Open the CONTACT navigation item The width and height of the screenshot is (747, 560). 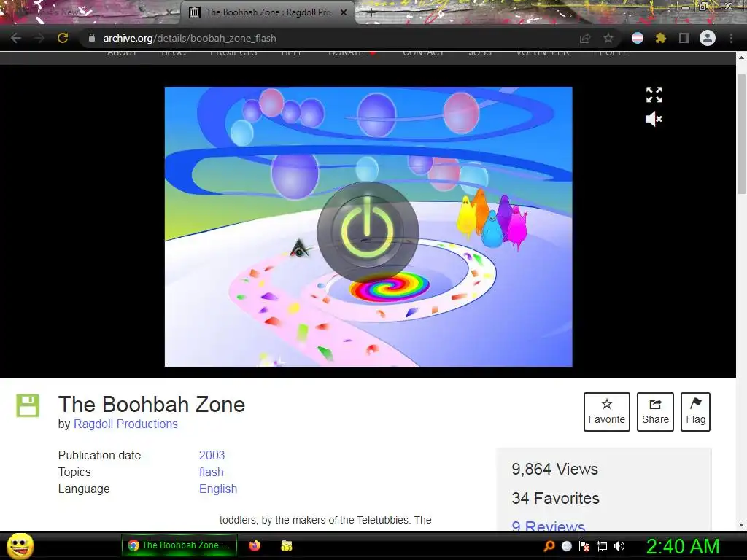[424, 52]
